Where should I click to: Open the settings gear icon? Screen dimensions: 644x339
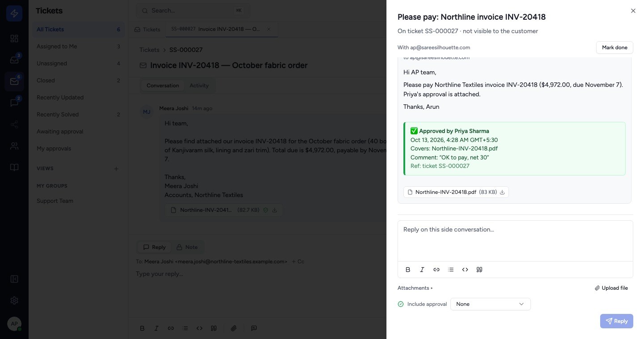(14, 300)
